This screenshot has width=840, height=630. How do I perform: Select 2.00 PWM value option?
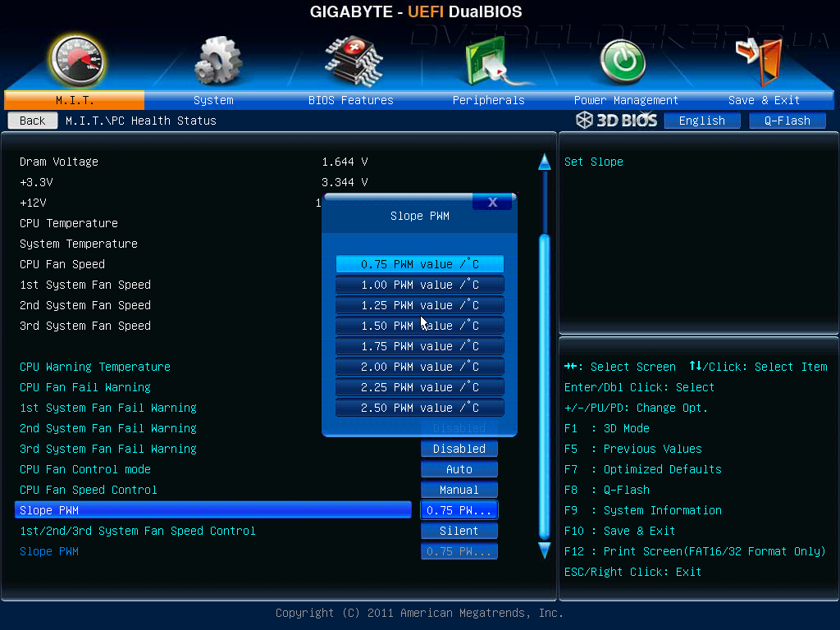(419, 367)
